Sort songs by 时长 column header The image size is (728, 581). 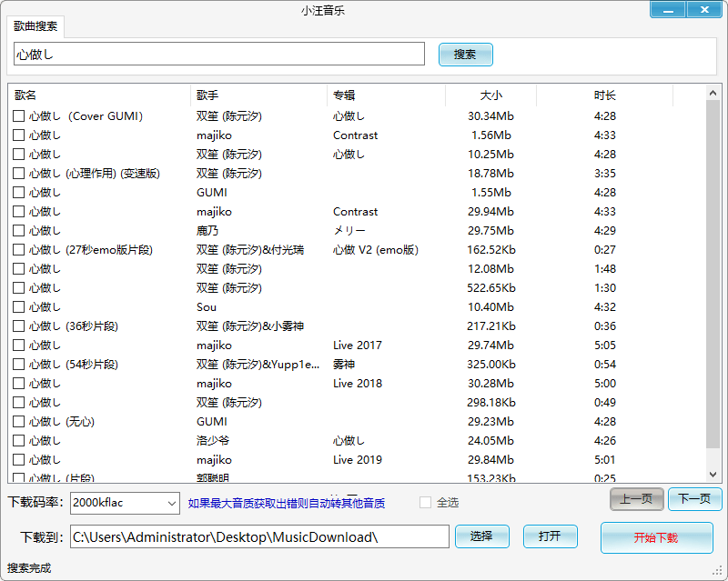[604, 95]
